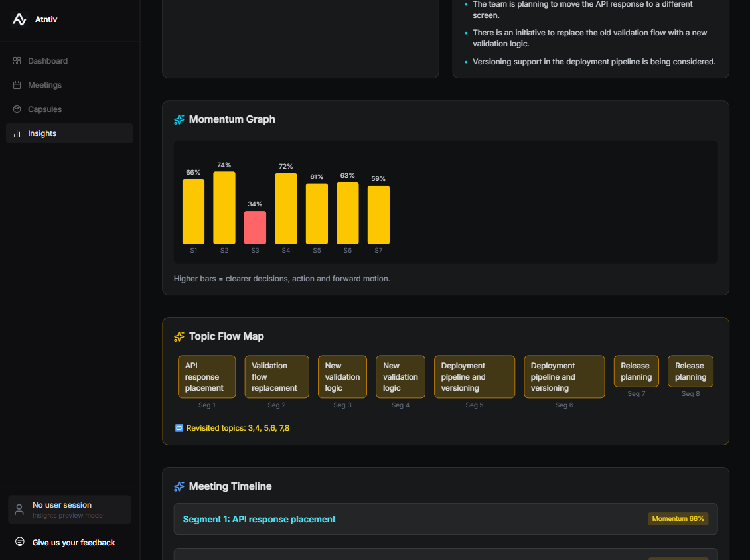Click the Momentum 66% badge
Image resolution: width=750 pixels, height=560 pixels.
click(678, 519)
